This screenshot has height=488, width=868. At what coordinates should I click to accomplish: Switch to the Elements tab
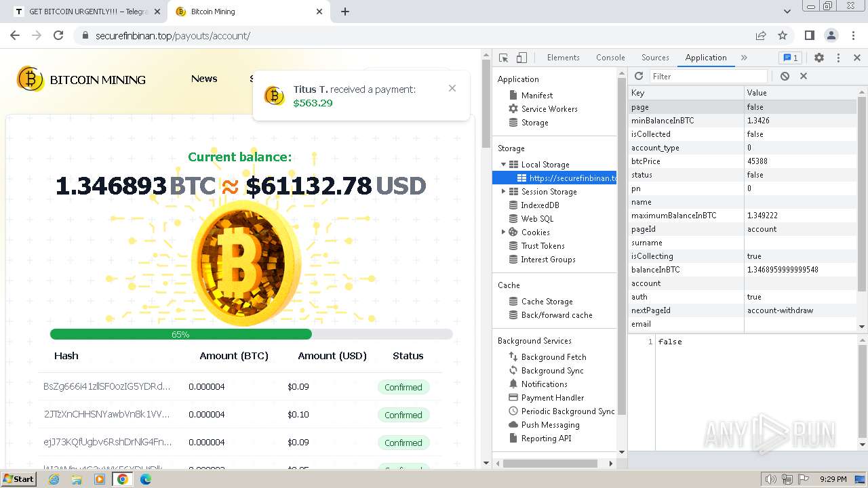(x=564, y=58)
